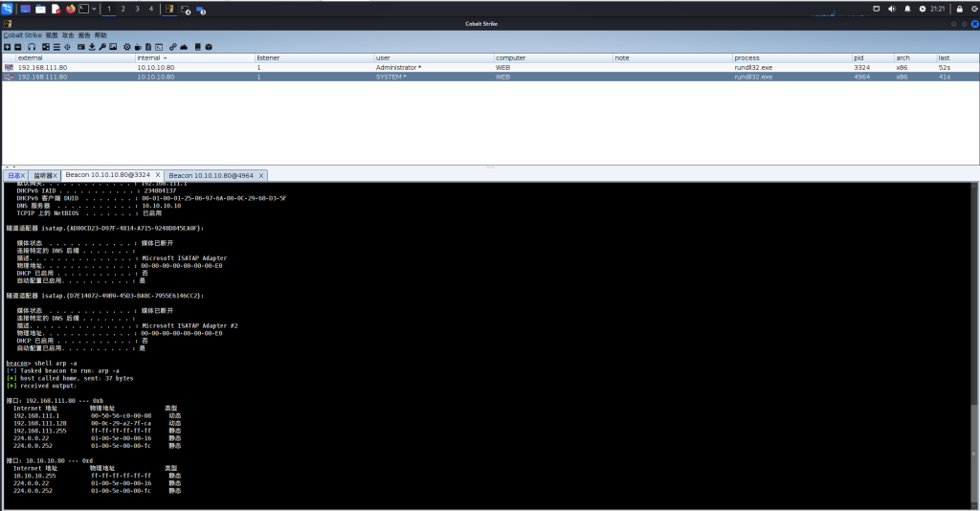
Task: Sort sessions by listener column
Action: click(314, 57)
